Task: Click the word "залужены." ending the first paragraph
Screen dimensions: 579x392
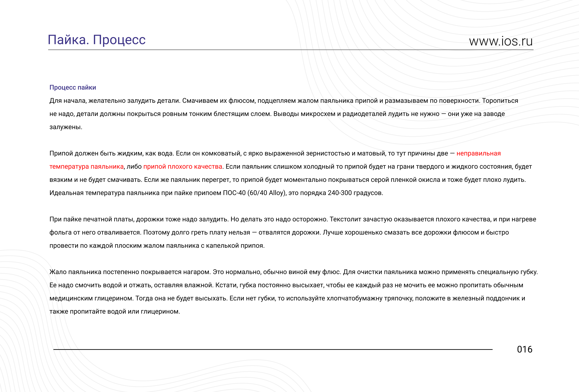Action: tap(66, 127)
